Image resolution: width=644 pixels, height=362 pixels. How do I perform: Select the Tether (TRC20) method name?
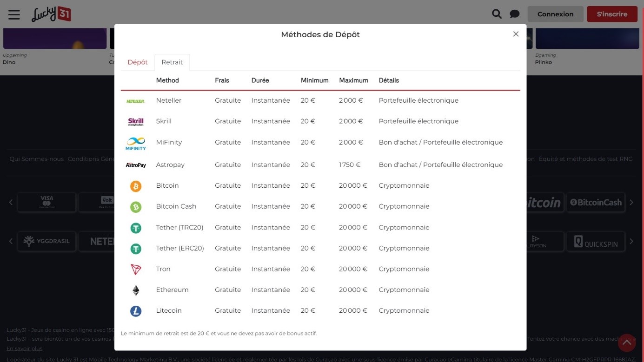(x=179, y=227)
